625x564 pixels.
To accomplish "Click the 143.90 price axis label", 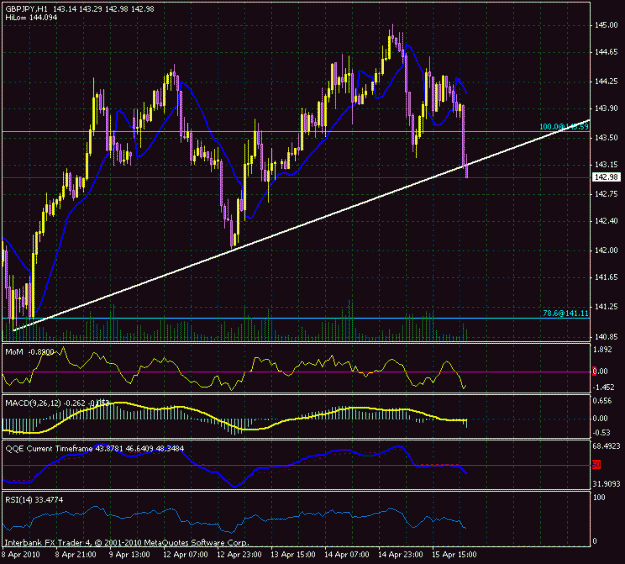I will coord(606,108).
